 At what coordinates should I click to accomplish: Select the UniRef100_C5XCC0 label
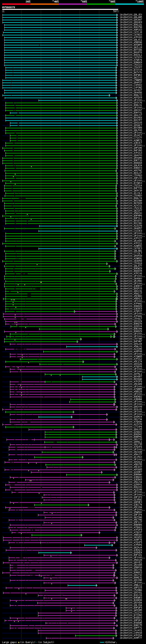point(131,65)
